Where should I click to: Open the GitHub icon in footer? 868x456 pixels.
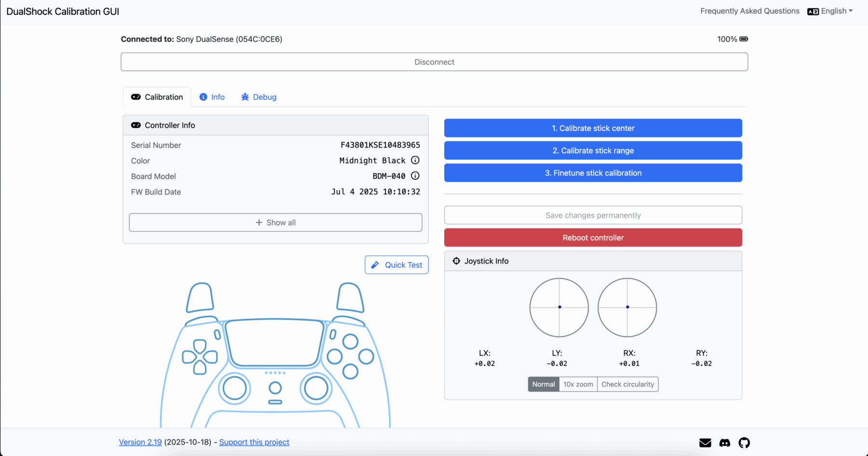point(744,443)
